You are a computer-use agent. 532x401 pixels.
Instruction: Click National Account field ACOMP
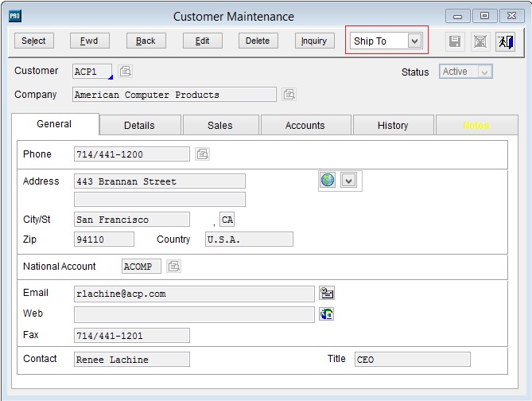(x=141, y=267)
